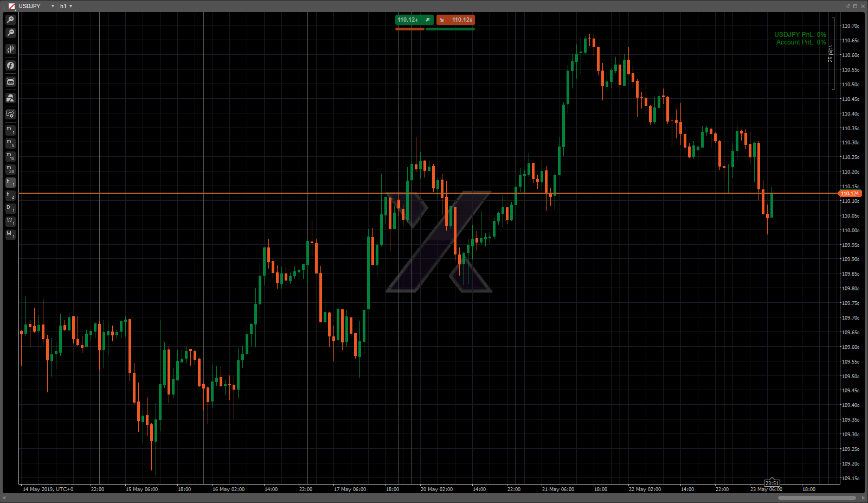Click the '20 May 02:00' time axis label

(x=436, y=489)
